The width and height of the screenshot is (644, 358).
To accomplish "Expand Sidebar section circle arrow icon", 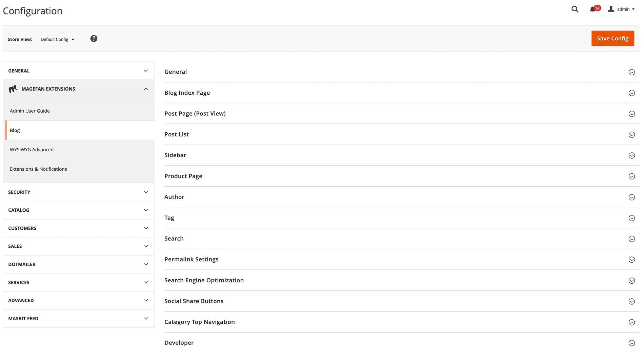I will click(631, 155).
